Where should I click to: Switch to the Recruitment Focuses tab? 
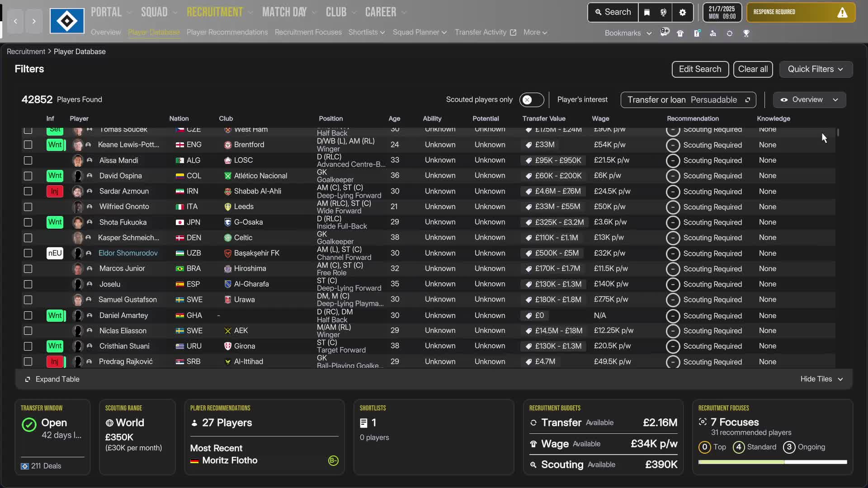308,32
